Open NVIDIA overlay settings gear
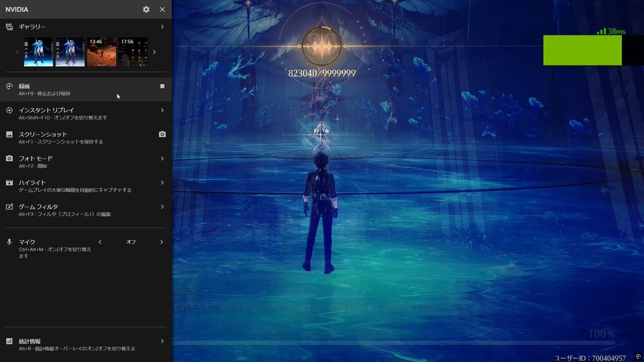The image size is (644, 362). pyautogui.click(x=147, y=10)
